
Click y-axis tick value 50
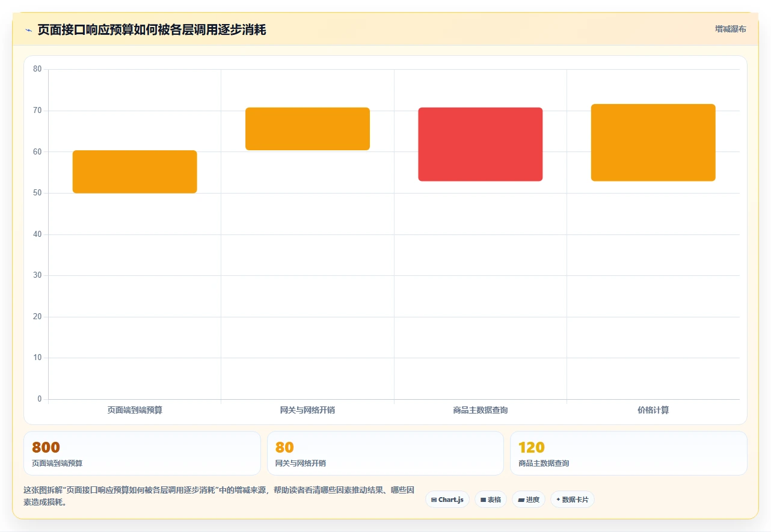pyautogui.click(x=37, y=193)
